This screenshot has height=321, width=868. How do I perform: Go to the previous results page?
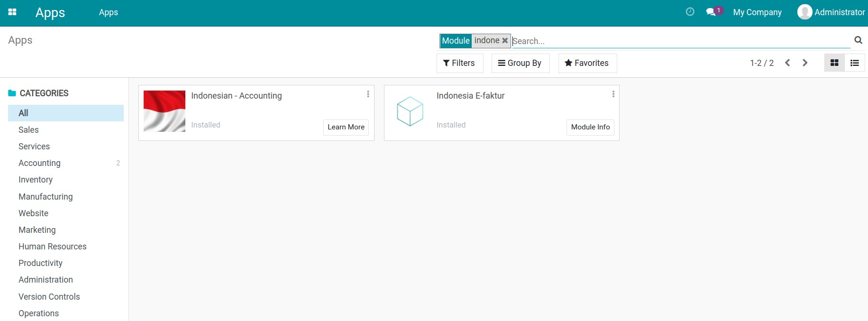tap(787, 63)
